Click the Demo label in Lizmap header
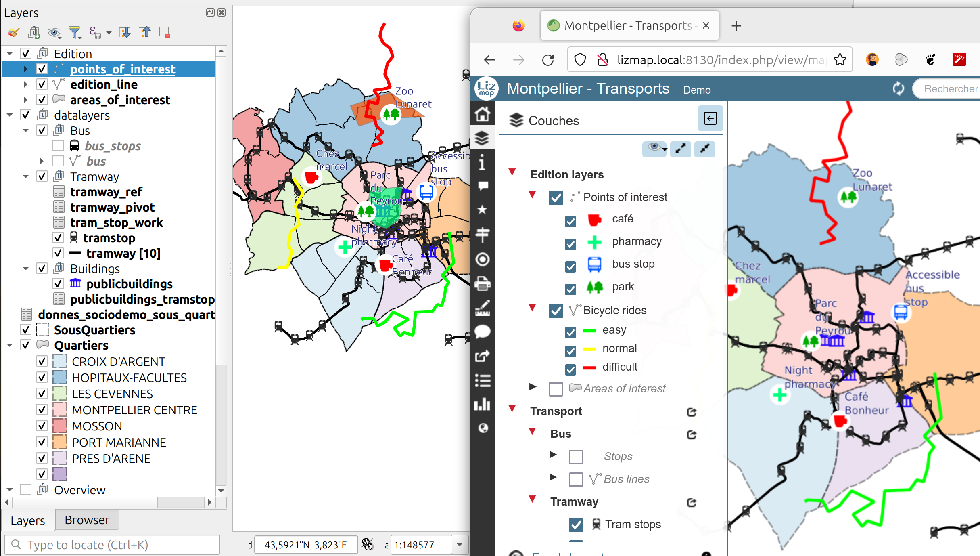Image resolution: width=980 pixels, height=556 pixels. [697, 90]
